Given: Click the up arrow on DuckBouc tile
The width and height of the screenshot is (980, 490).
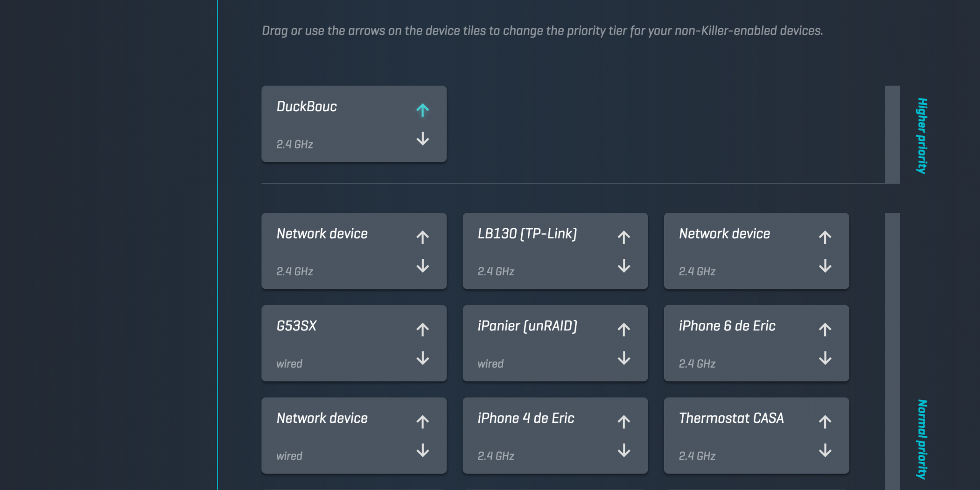Looking at the screenshot, I should pos(422,110).
